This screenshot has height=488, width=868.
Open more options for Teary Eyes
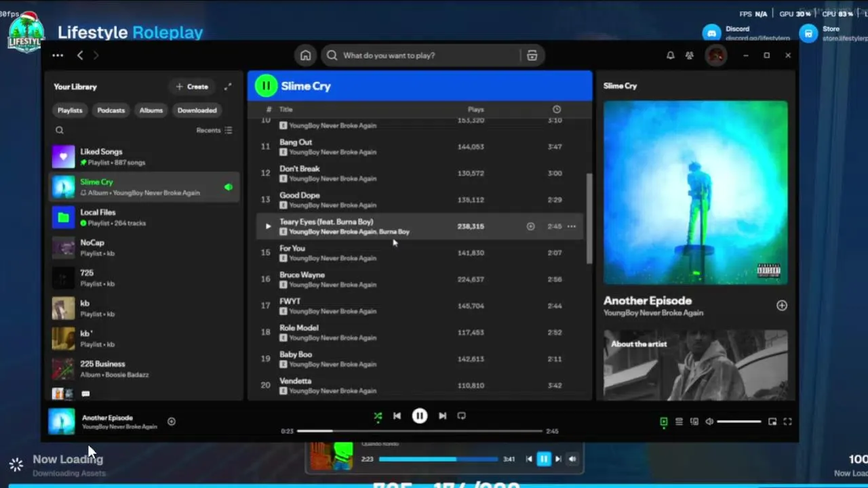572,226
